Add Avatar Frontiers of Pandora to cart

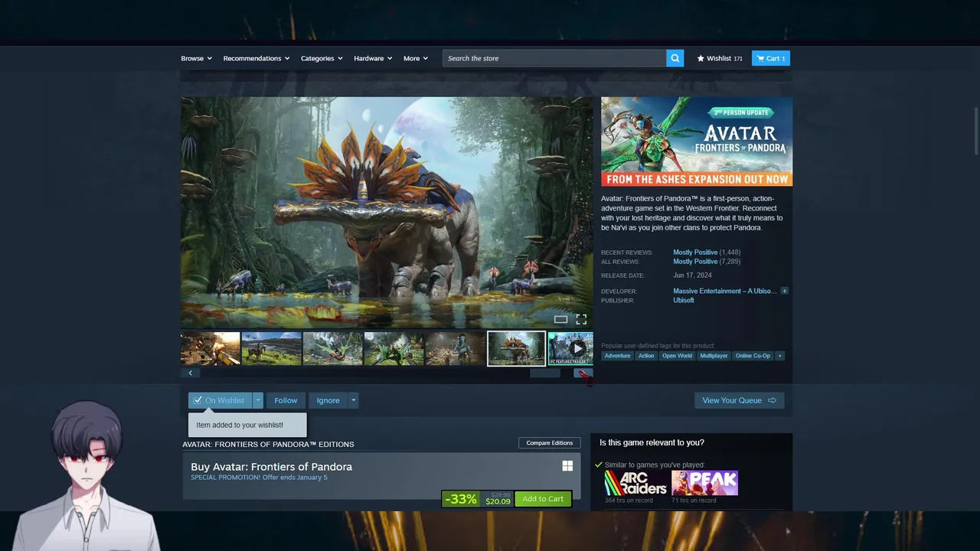pos(543,499)
